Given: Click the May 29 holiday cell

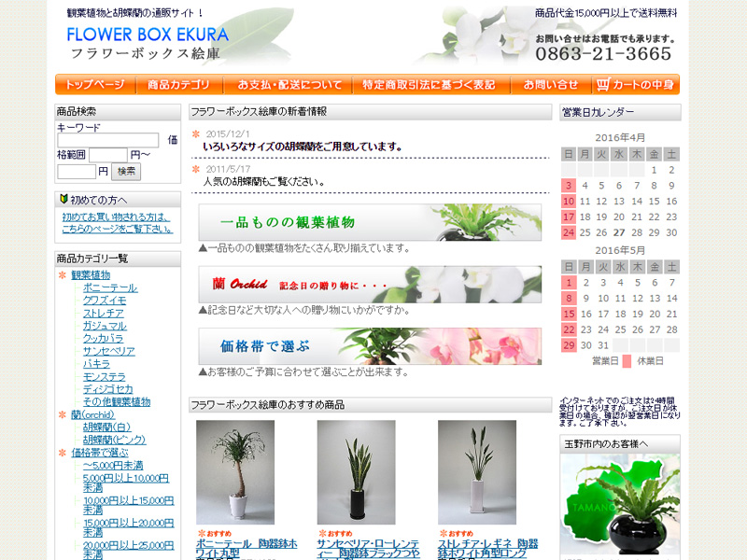Looking at the screenshot, I should click(x=569, y=345).
